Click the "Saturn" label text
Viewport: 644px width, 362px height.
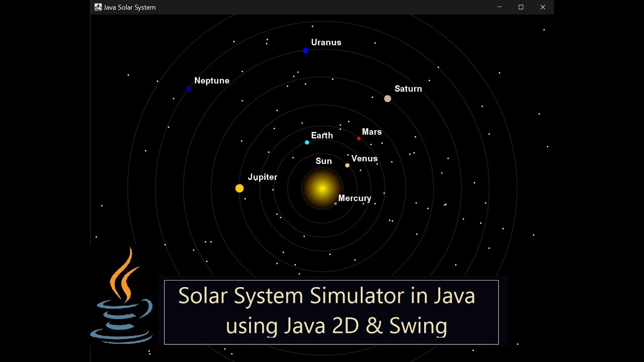pyautogui.click(x=408, y=88)
